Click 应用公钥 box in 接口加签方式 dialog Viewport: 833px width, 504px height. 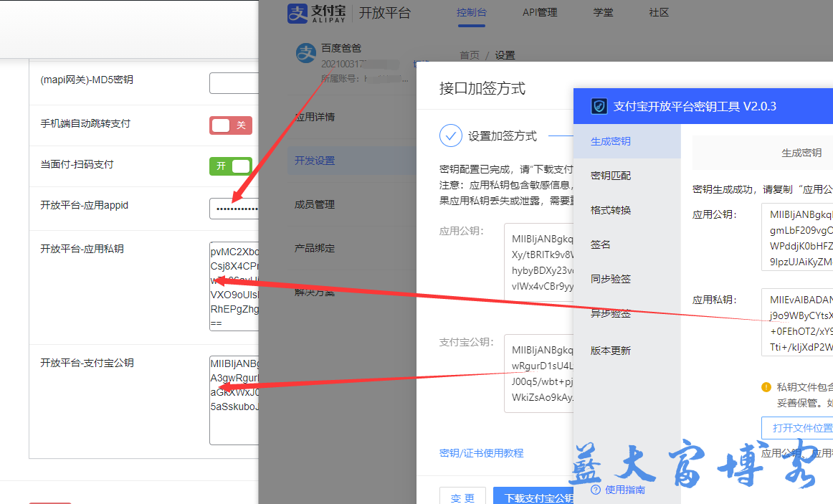pyautogui.click(x=538, y=262)
